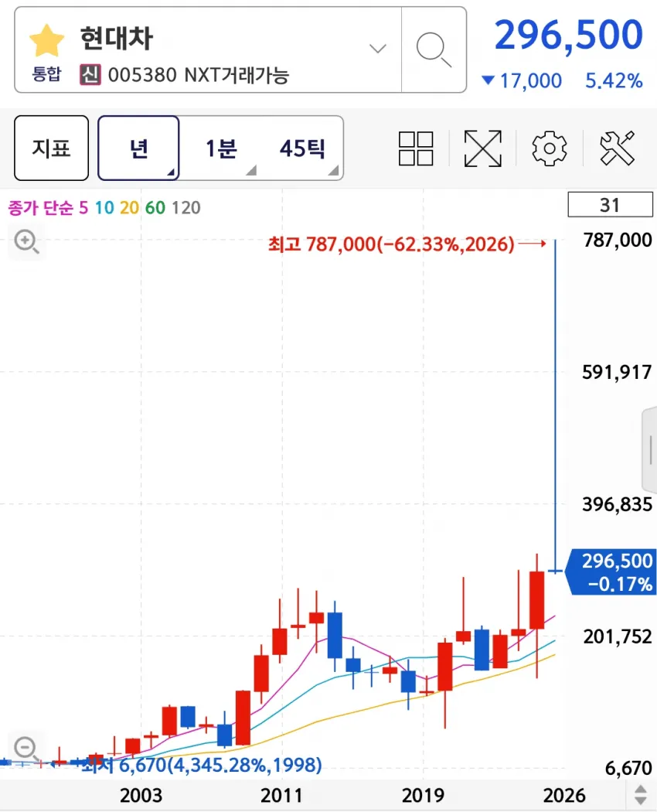Open the 1분 minute interval dropdown
Screen dimensions: 657x812
coord(222,148)
